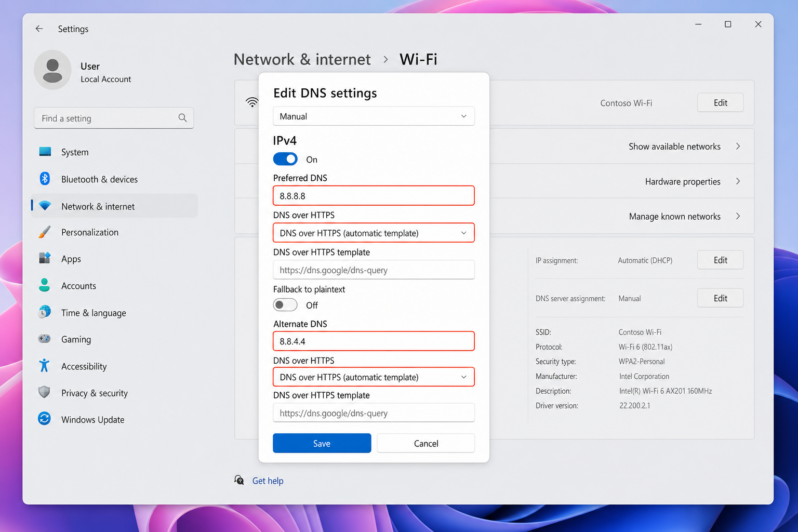Open Windows Update settings page
The image size is (798, 532).
[114, 419]
